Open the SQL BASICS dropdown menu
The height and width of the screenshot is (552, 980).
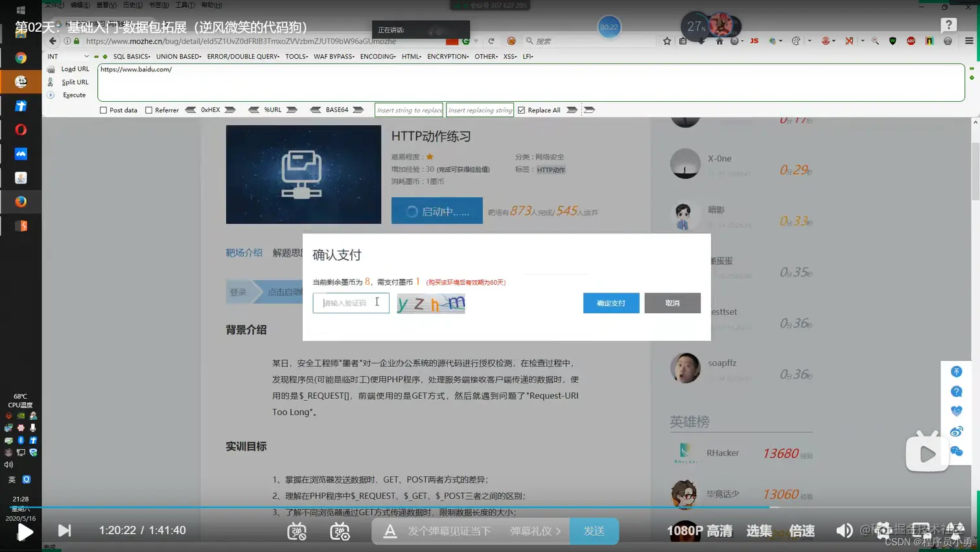pyautogui.click(x=132, y=56)
